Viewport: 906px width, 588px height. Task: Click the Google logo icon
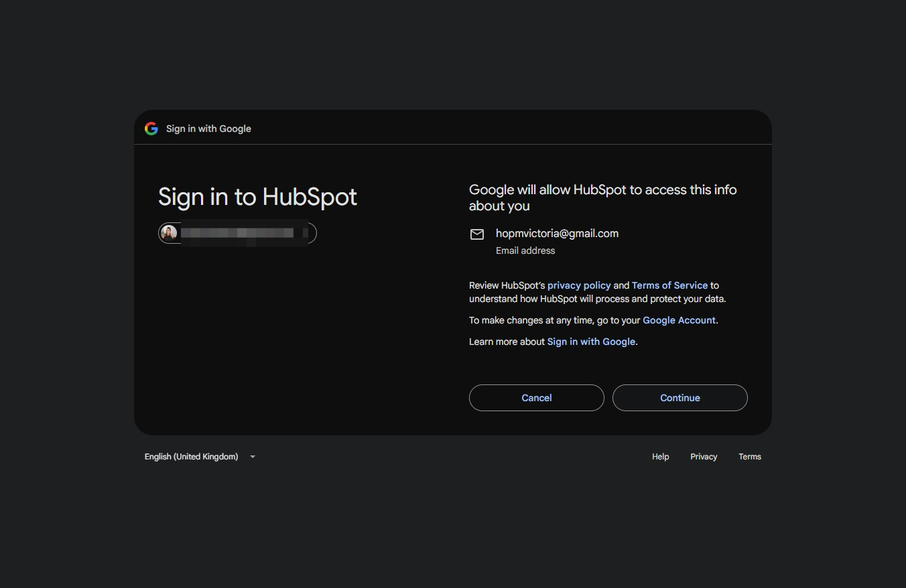coord(151,129)
